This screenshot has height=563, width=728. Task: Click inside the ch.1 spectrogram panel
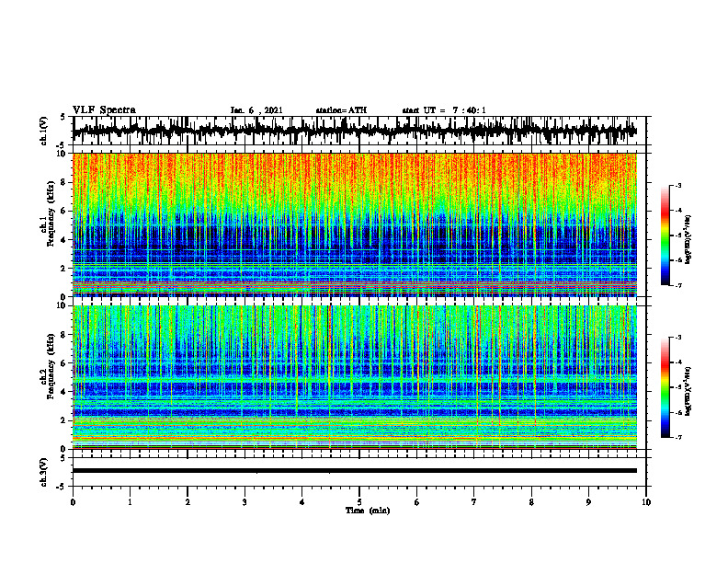pyautogui.click(x=355, y=224)
